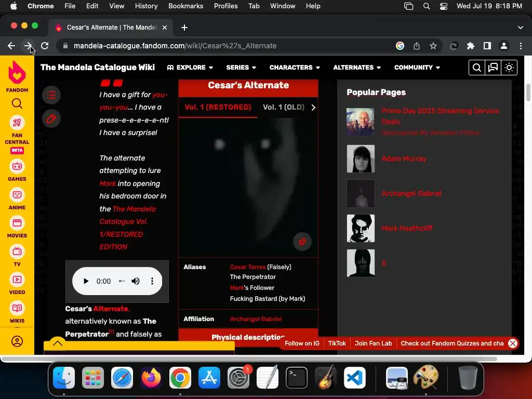The height and width of the screenshot is (399, 532).
Task: Open the History menu
Action: point(146,6)
